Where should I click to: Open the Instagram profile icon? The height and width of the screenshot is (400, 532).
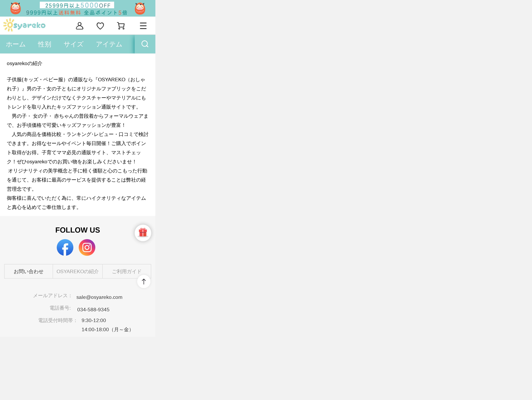pyautogui.click(x=87, y=247)
